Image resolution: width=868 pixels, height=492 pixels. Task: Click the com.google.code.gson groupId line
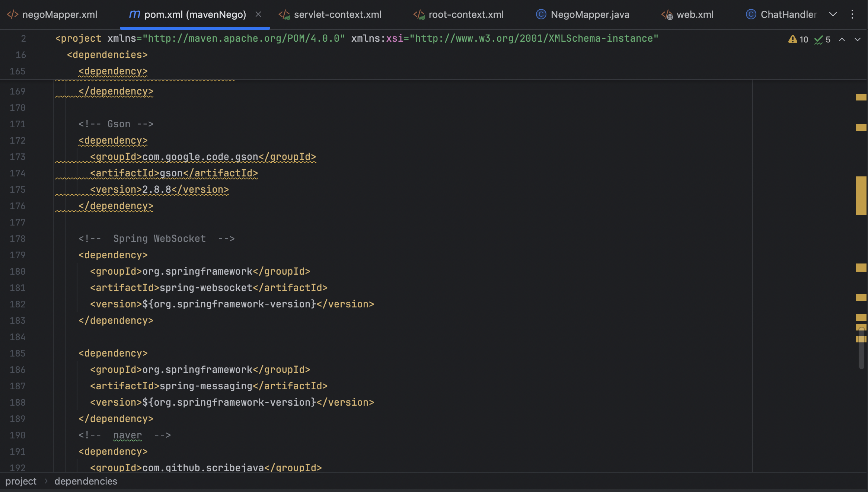coord(203,157)
